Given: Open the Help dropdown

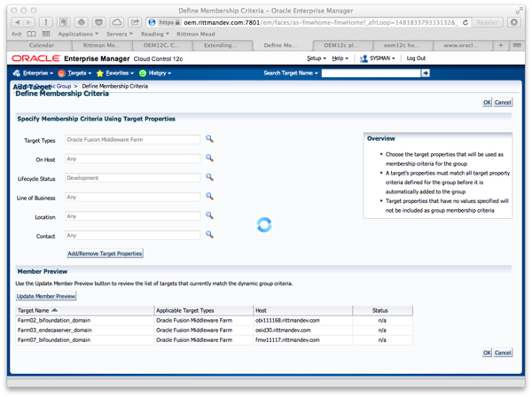Looking at the screenshot, I should point(340,58).
